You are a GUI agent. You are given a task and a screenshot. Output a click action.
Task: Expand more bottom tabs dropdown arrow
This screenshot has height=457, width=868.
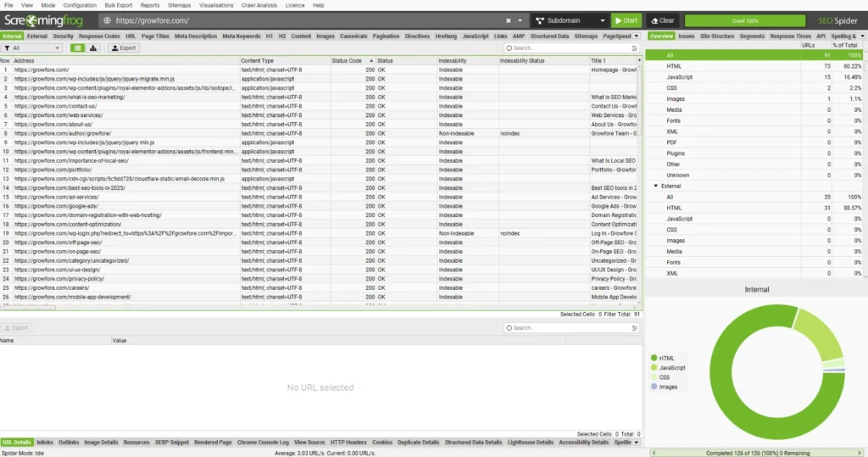[636, 443]
